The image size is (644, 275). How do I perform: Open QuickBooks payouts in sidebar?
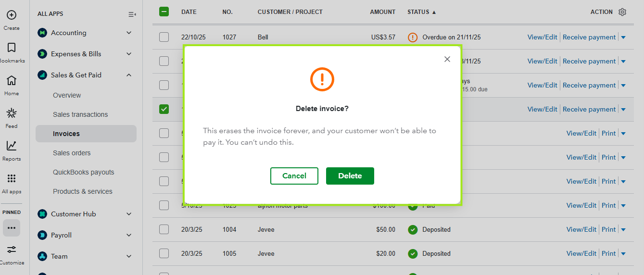pyautogui.click(x=84, y=172)
